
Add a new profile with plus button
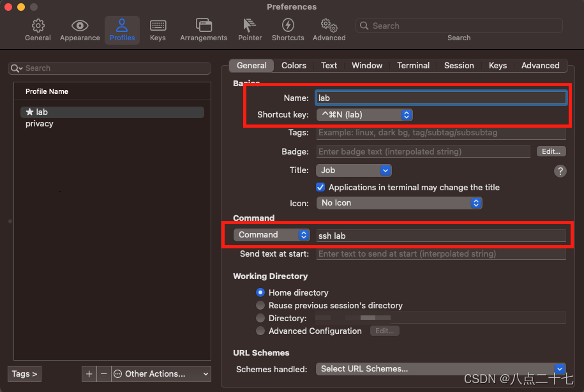pyautogui.click(x=89, y=373)
